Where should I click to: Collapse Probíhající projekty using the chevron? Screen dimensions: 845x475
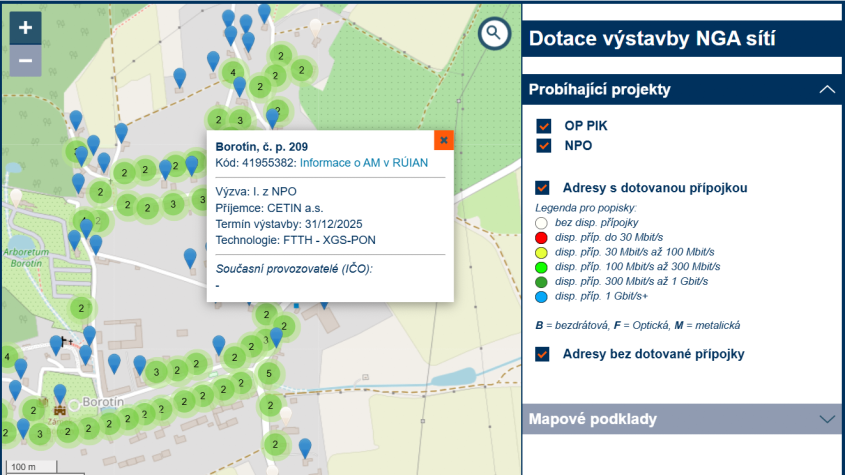pos(826,89)
